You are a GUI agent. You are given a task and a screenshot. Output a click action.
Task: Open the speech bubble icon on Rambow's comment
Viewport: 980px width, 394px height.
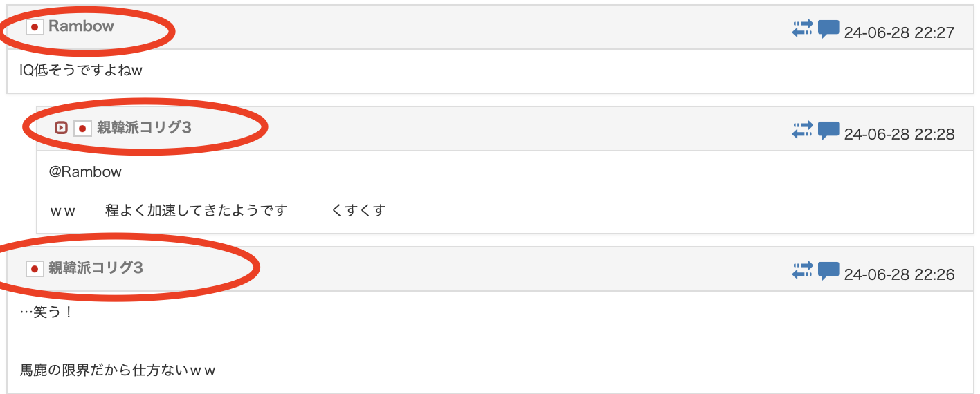click(828, 30)
